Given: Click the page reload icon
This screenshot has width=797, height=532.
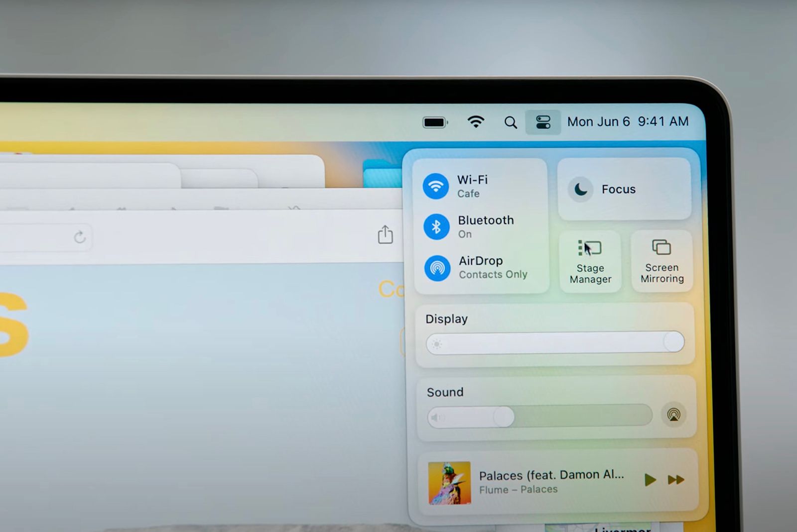Looking at the screenshot, I should coord(81,238).
